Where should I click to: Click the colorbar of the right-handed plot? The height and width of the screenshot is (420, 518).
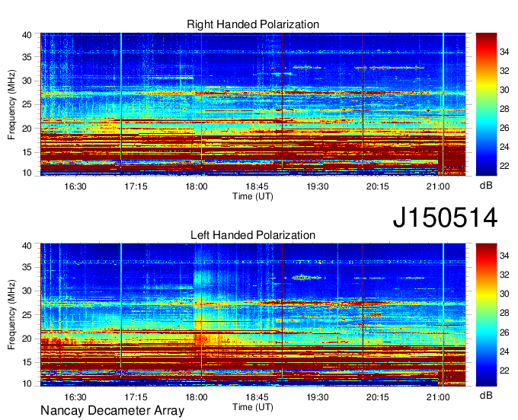click(x=486, y=104)
